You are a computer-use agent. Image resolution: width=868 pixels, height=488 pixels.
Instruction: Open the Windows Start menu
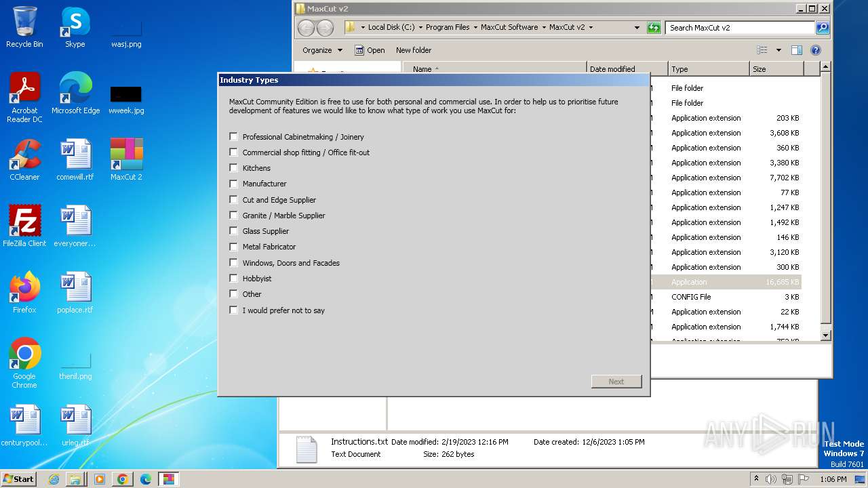pos(18,479)
